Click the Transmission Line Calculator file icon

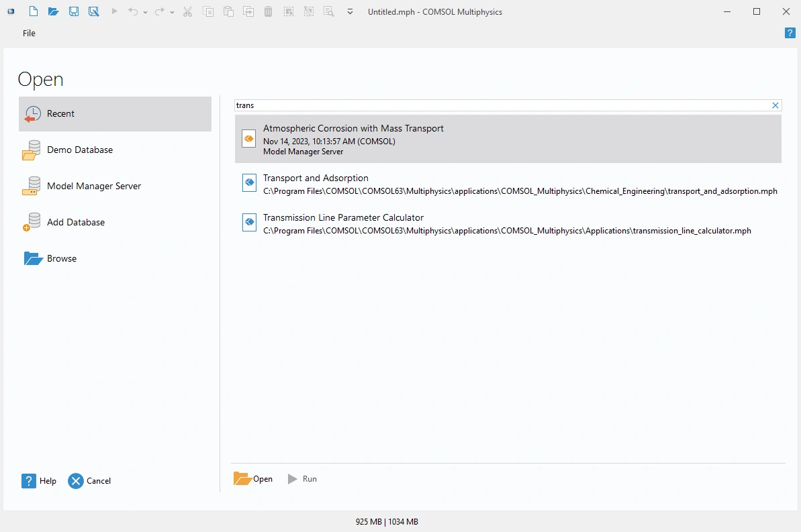249,223
